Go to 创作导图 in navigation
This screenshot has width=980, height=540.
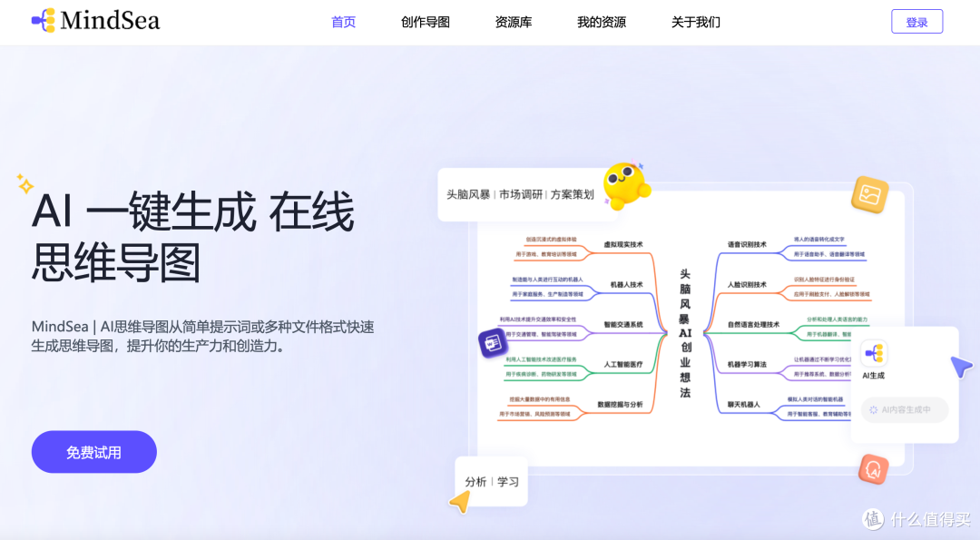(426, 23)
